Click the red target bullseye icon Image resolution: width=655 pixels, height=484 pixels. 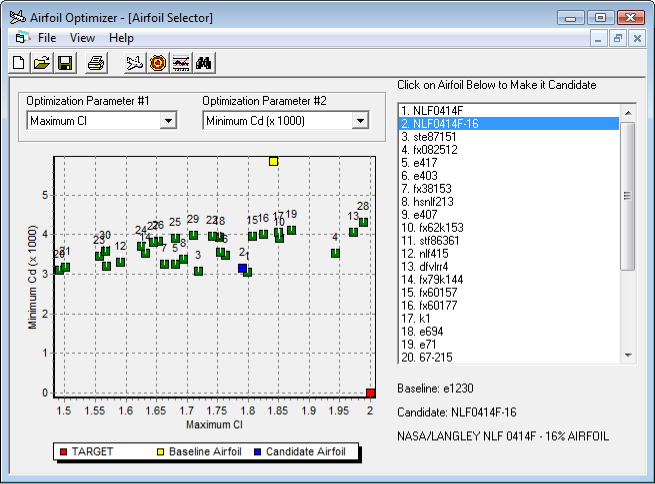[x=158, y=63]
